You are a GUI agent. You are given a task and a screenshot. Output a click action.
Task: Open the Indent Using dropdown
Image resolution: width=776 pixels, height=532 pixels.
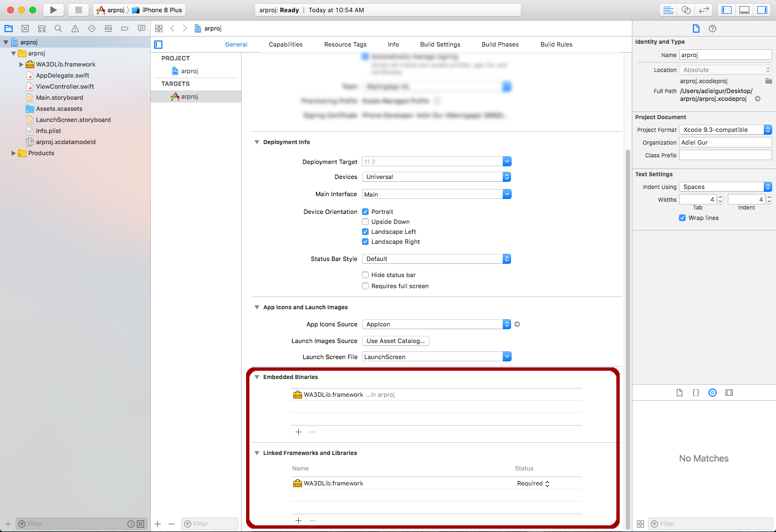coord(726,187)
